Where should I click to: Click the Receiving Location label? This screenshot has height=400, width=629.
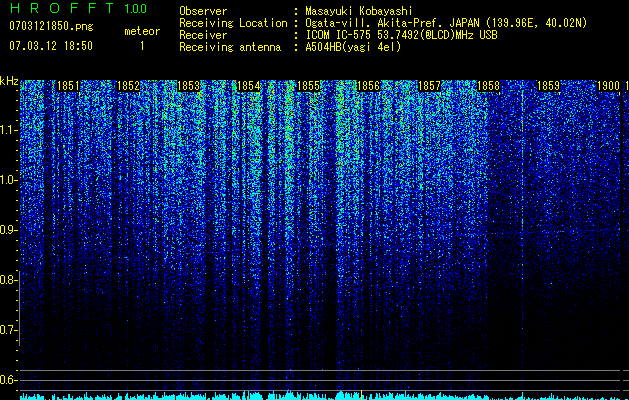pyautogui.click(x=233, y=23)
